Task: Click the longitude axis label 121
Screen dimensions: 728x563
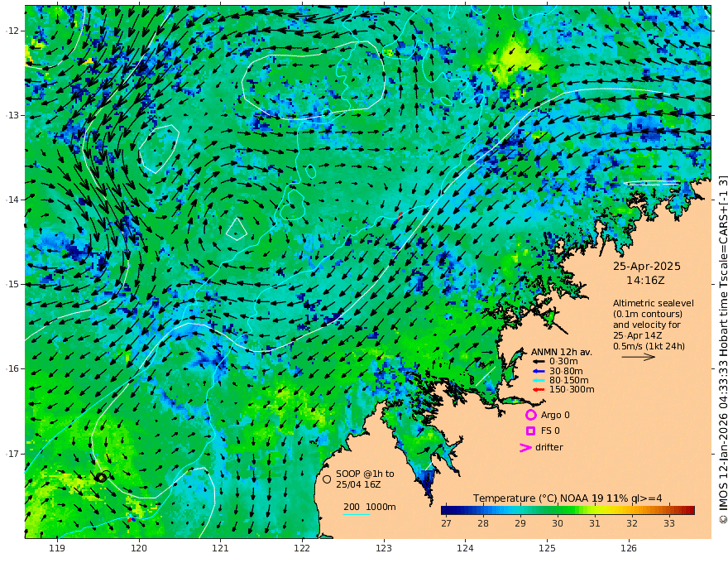Action: pos(221,548)
